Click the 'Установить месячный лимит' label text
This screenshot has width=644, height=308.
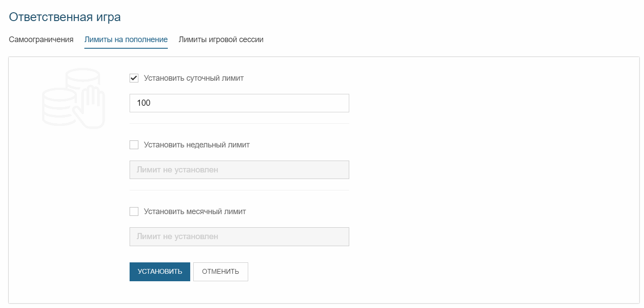[195, 211]
